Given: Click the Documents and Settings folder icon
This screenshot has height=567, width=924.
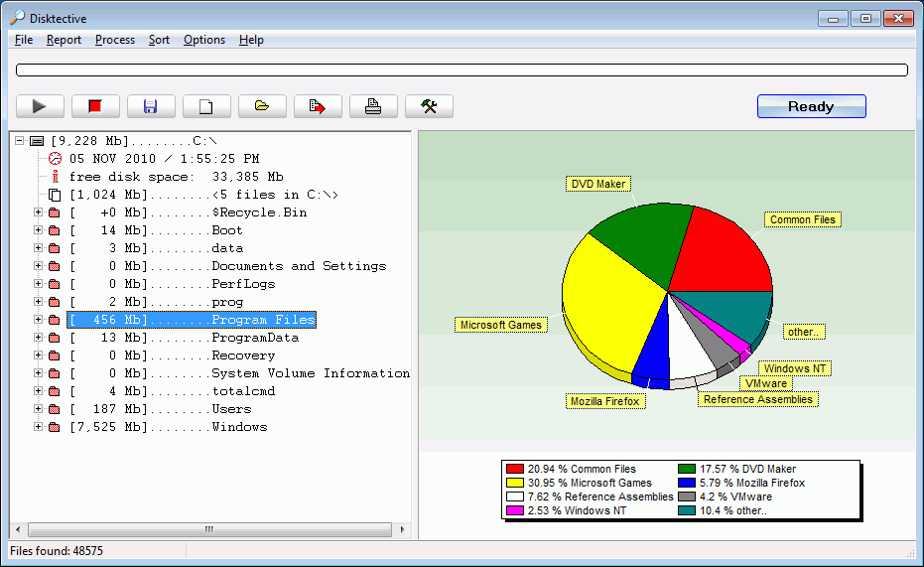Looking at the screenshot, I should tap(55, 266).
